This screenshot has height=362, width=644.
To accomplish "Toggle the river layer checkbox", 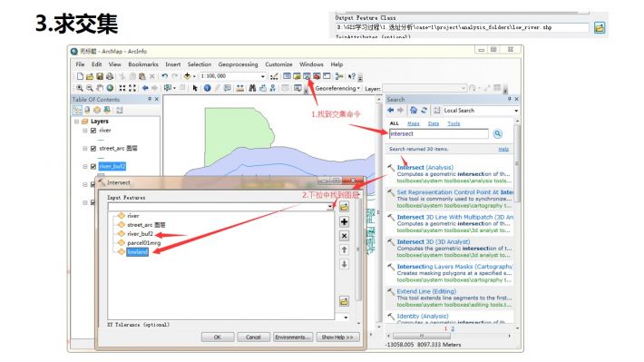I will pyautogui.click(x=93, y=131).
